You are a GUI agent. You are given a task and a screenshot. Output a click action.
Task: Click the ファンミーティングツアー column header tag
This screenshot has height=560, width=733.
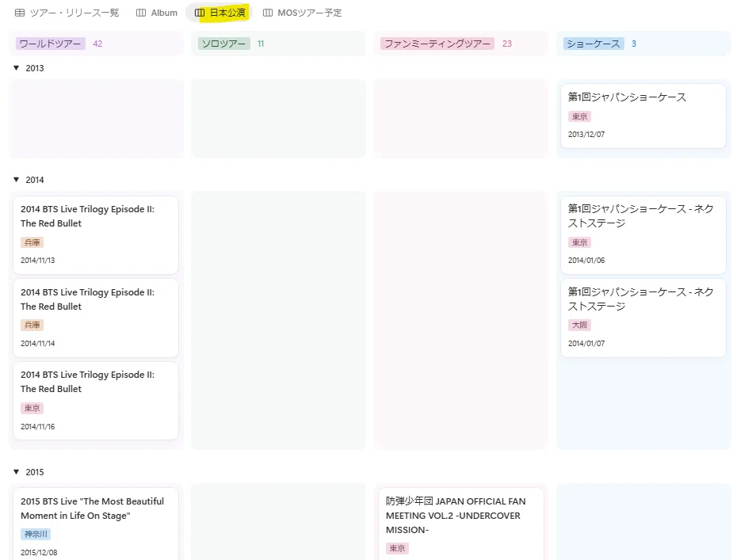[437, 44]
